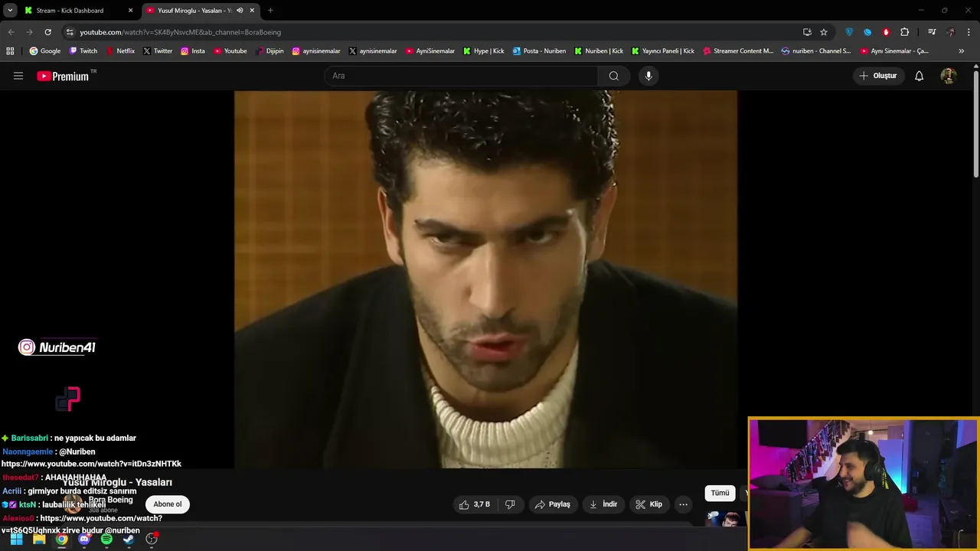Open File Explorer from taskbar

(x=39, y=539)
